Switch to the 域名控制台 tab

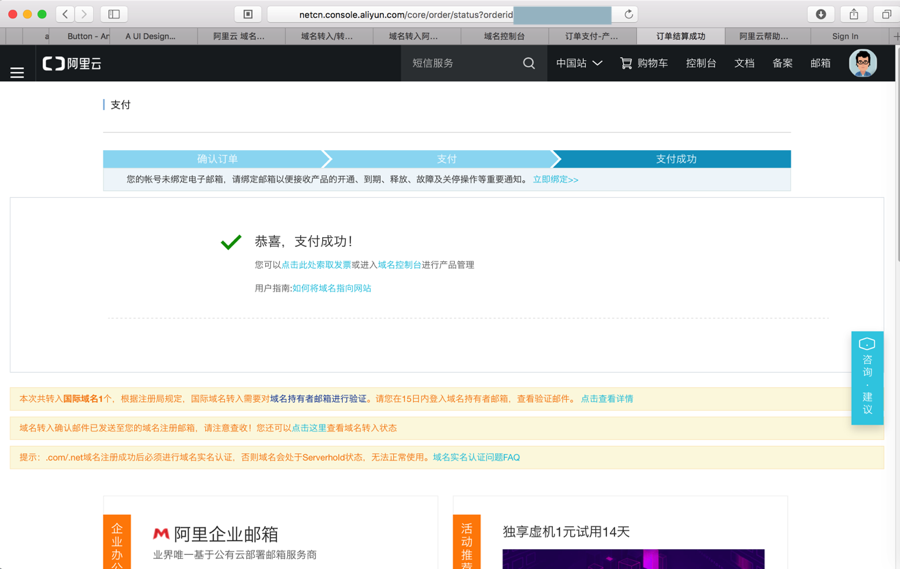504,36
